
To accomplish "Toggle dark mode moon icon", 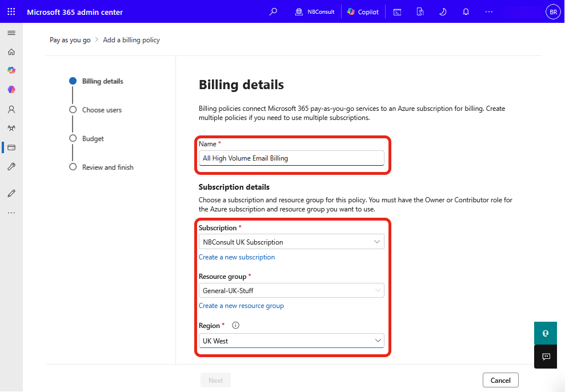I will 443,11.
